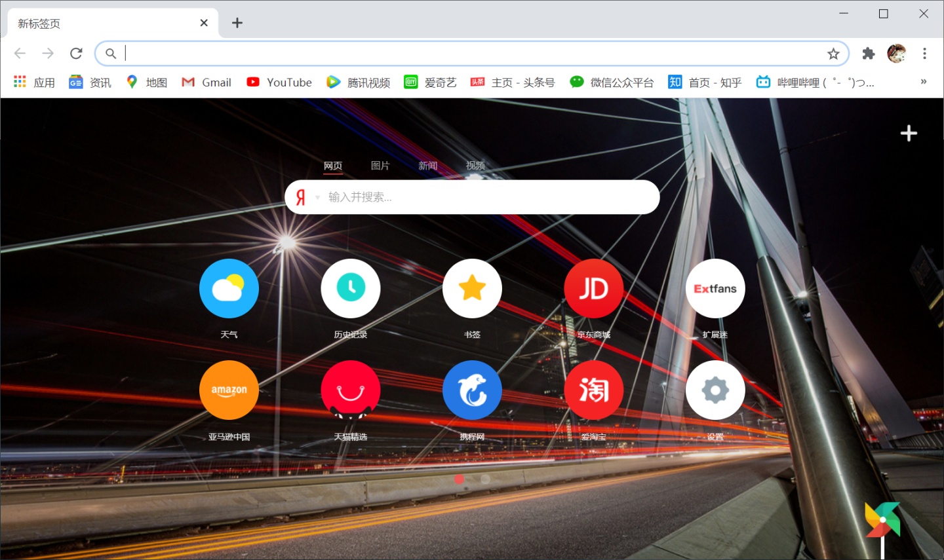
Task: Select the 新标签页 browser tab
Action: [x=113, y=23]
